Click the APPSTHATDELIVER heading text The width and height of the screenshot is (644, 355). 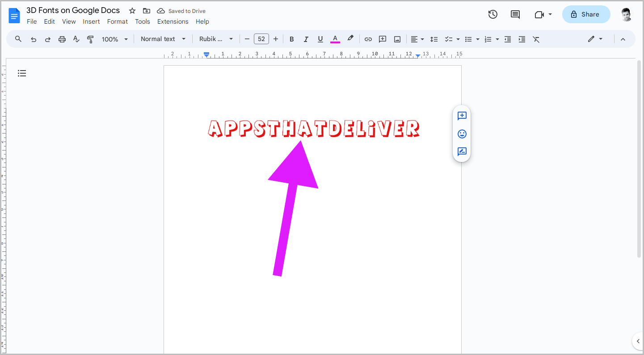point(314,129)
